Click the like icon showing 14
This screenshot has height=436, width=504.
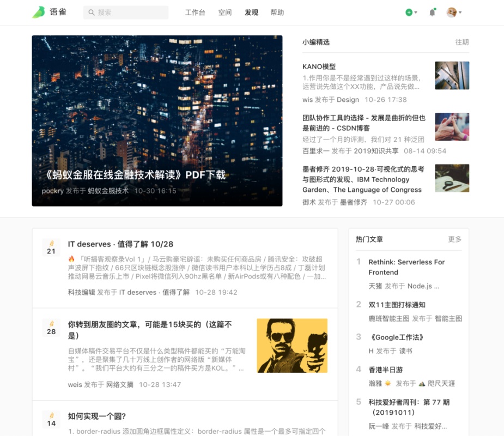coord(51,420)
